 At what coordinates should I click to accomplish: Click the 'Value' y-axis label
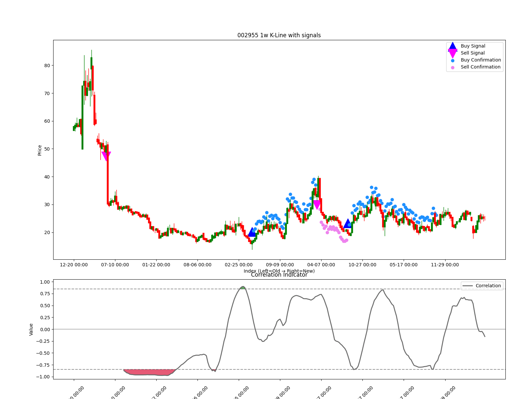[x=31, y=329]
